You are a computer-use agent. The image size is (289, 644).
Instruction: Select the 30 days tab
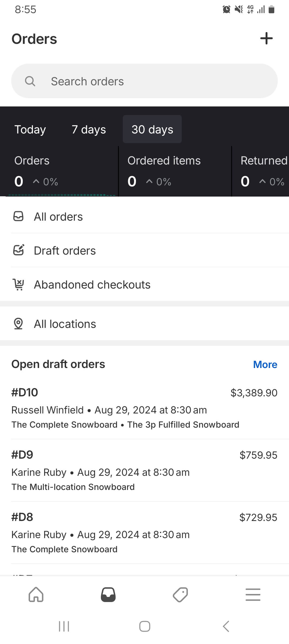coord(152,129)
